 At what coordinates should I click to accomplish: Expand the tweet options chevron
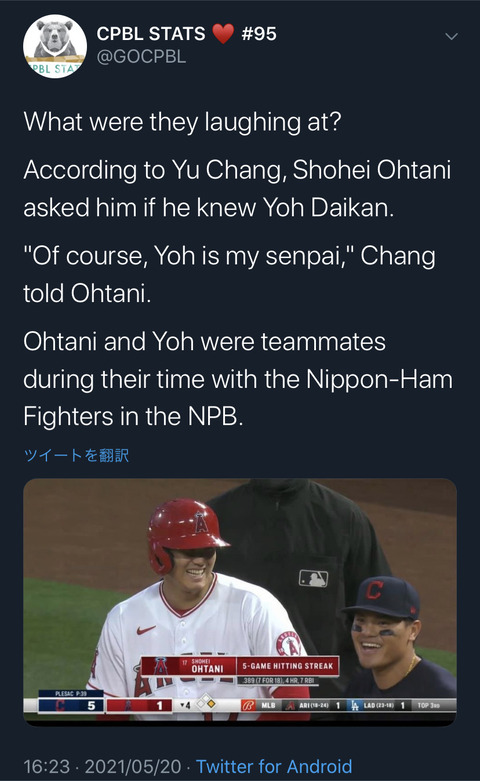[x=451, y=36]
